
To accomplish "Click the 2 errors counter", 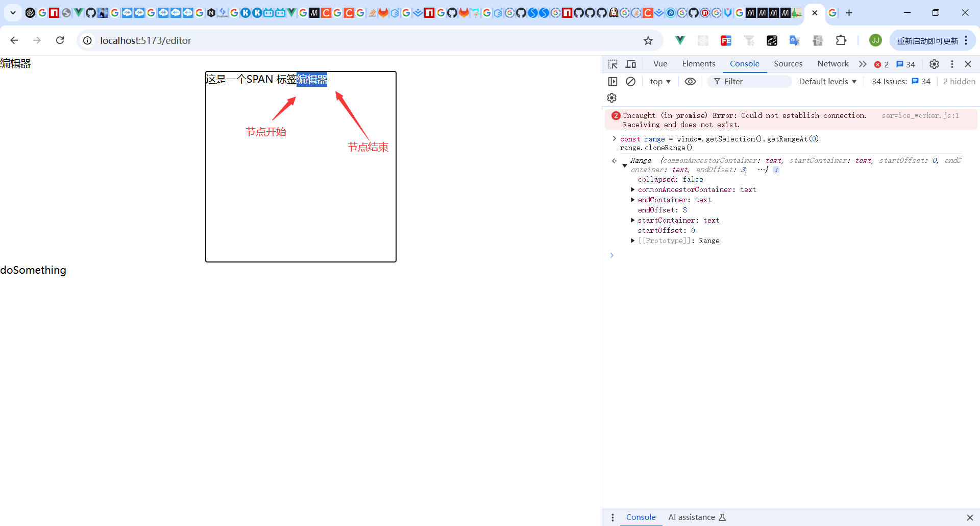I will pyautogui.click(x=881, y=64).
